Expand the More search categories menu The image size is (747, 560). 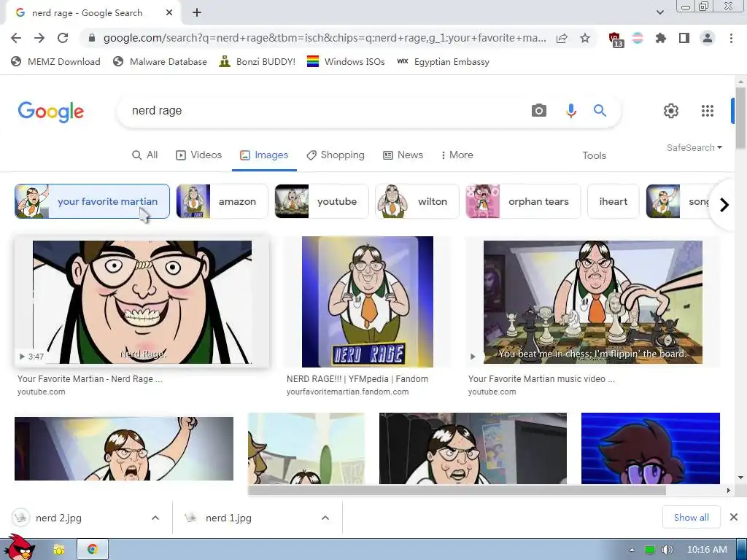457,155
